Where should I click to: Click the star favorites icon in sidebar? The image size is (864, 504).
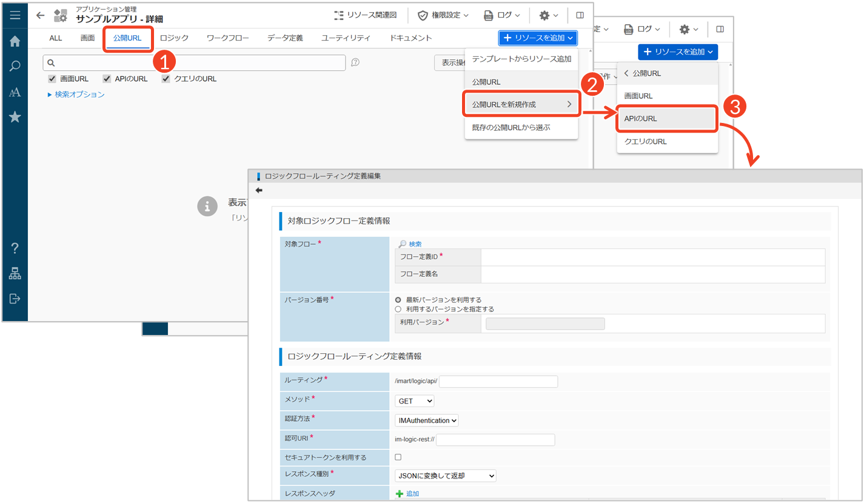coord(15,117)
